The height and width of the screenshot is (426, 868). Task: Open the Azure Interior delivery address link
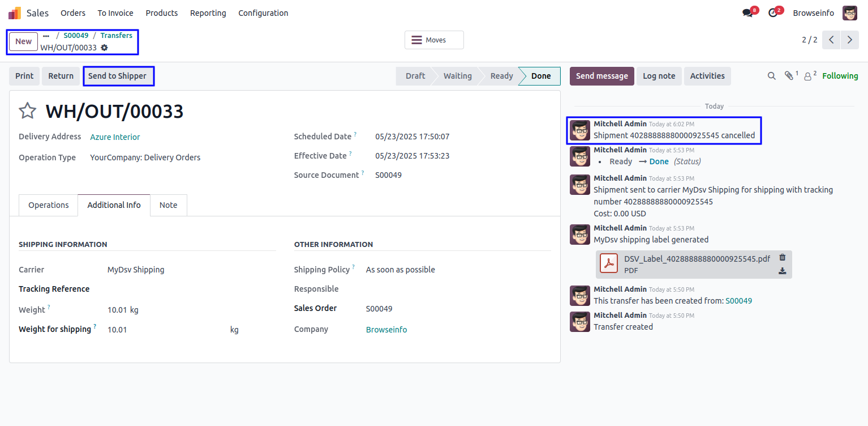[x=115, y=137]
